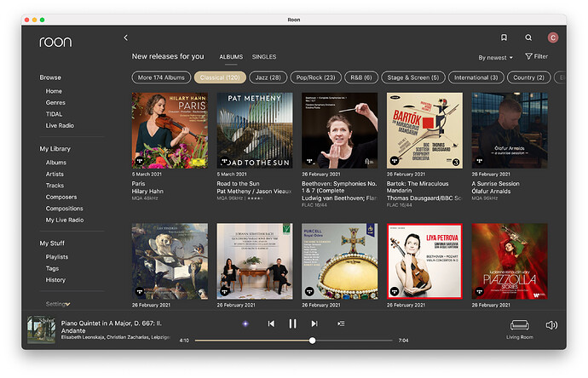This screenshot has width=588, height=378.
Task: Open Tracks in My Library
Action: (x=55, y=185)
